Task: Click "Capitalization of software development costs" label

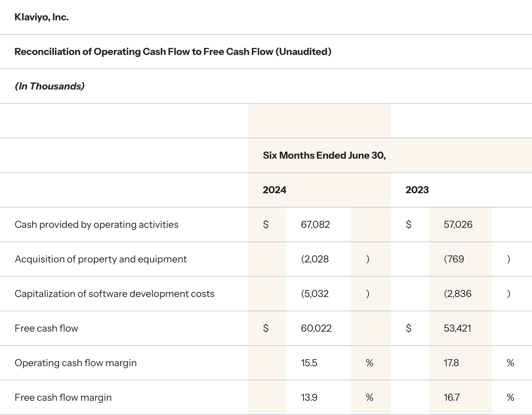Action: point(114,294)
